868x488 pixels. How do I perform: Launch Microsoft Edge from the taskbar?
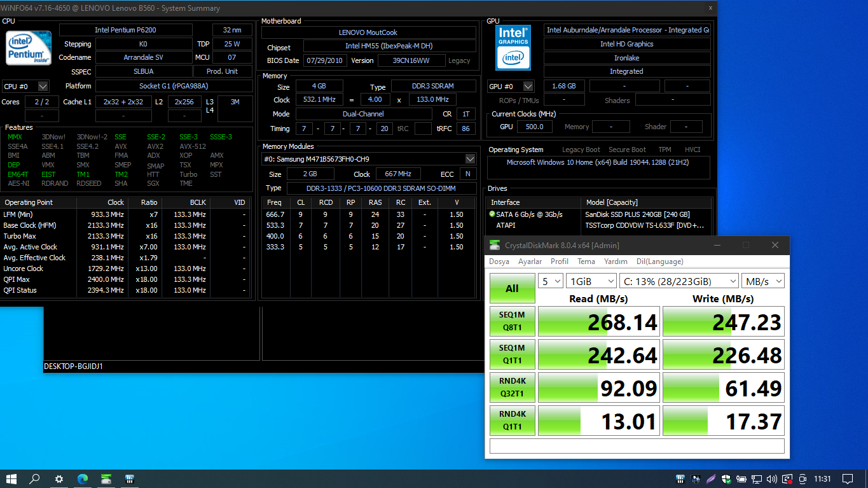pyautogui.click(x=83, y=479)
